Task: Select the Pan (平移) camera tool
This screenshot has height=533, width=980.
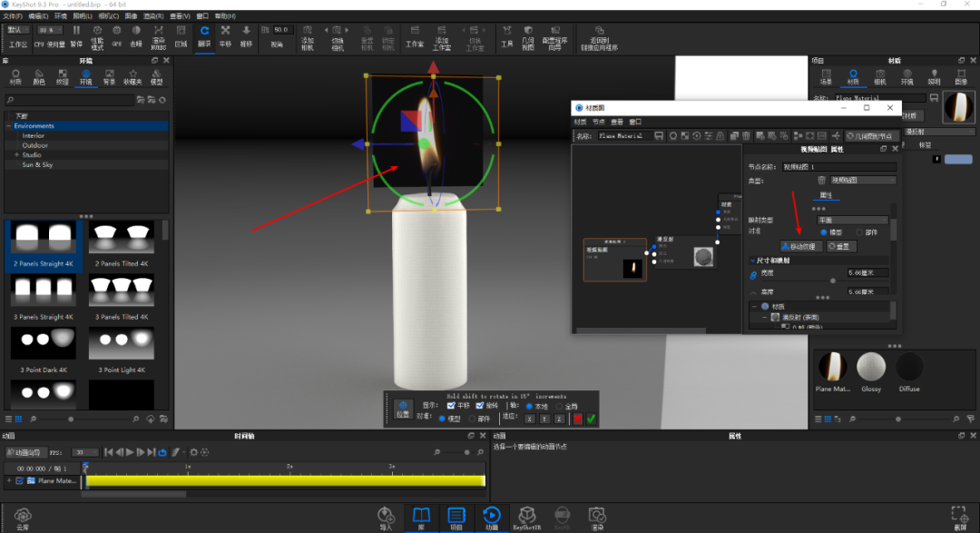Action: click(x=225, y=36)
